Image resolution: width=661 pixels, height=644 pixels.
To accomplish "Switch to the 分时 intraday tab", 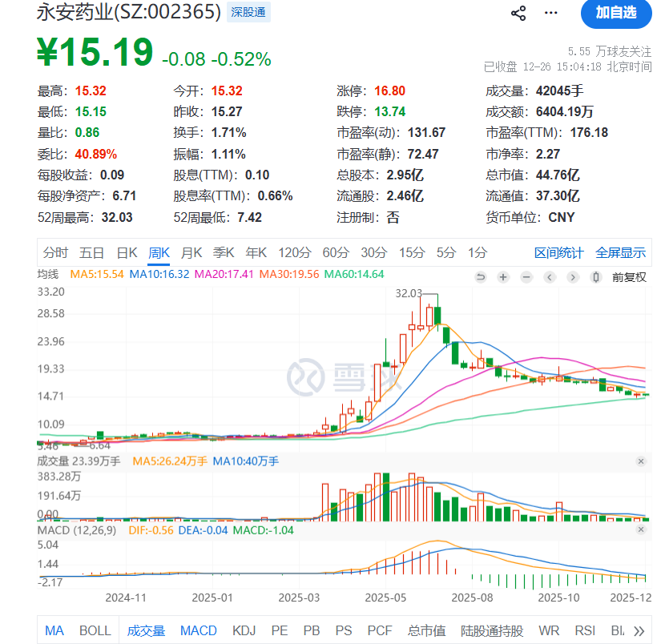I will (x=54, y=252).
